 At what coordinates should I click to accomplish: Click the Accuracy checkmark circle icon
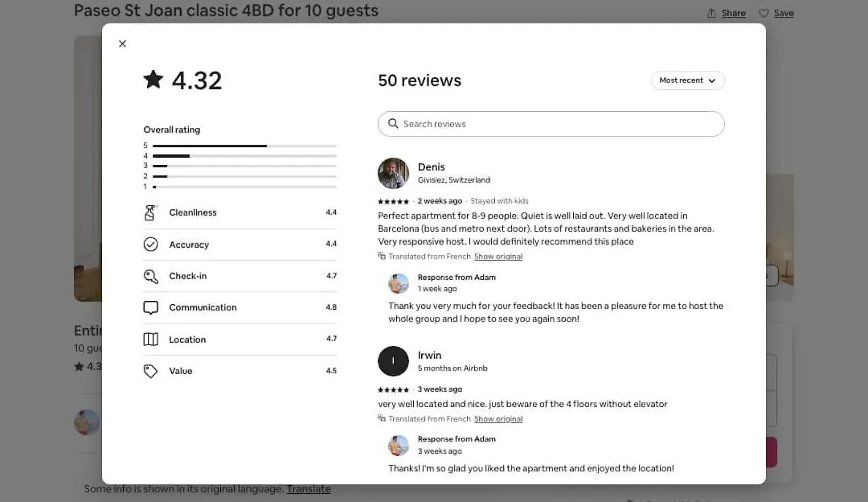coord(150,245)
